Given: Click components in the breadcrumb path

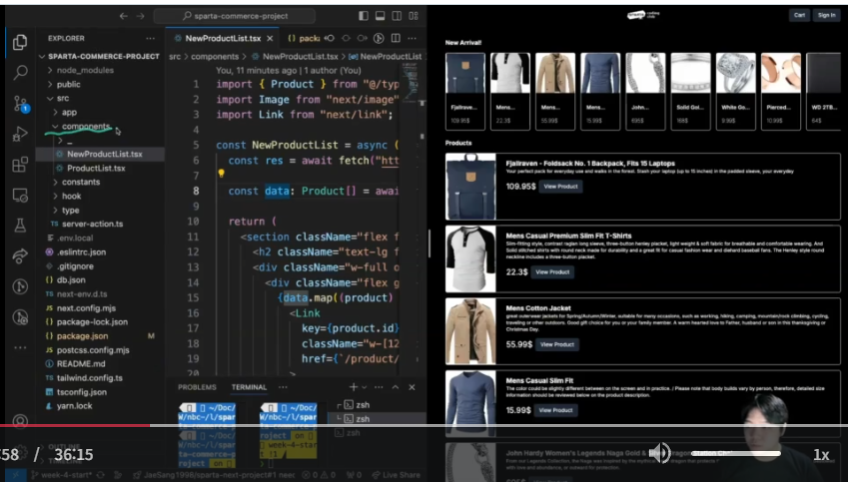Looking at the screenshot, I should [215, 56].
